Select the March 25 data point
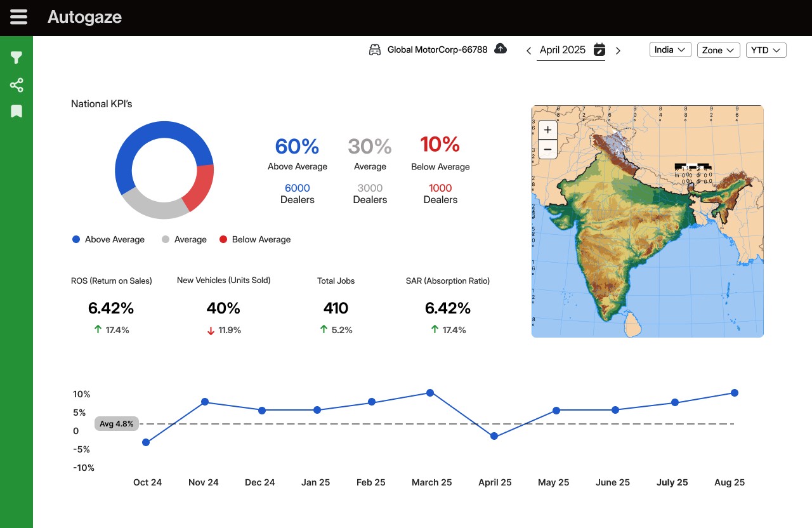The width and height of the screenshot is (812, 528). (430, 393)
